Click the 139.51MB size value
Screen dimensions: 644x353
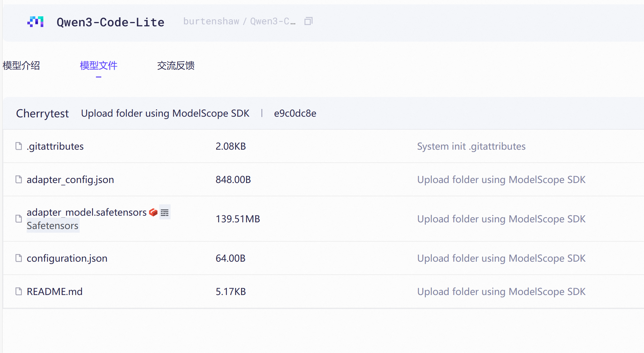click(x=238, y=219)
